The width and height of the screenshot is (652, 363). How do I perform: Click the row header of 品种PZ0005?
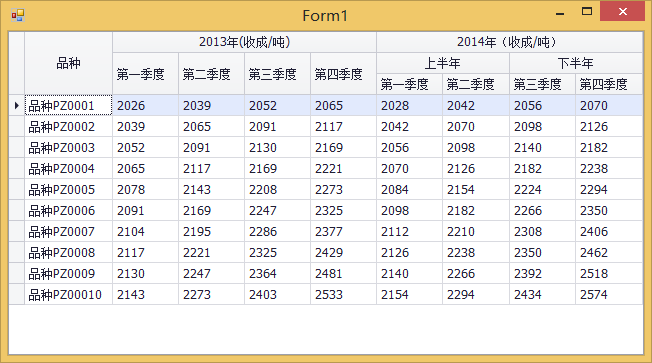coord(17,190)
